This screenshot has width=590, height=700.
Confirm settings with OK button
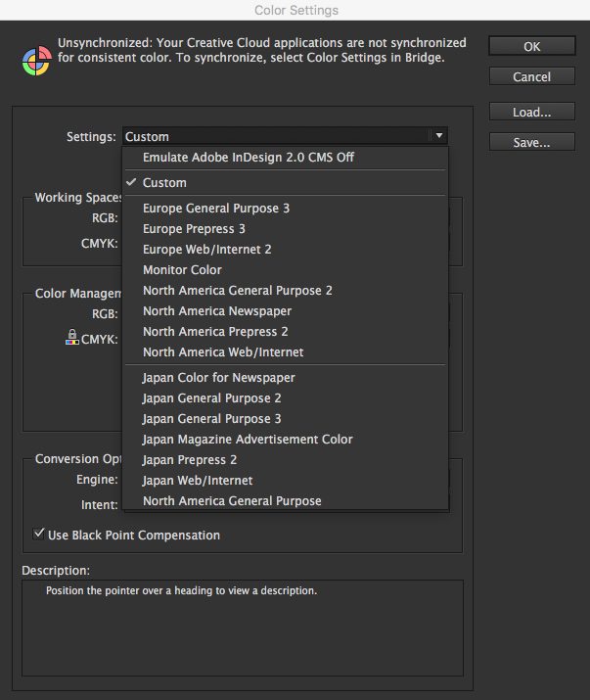tap(532, 46)
